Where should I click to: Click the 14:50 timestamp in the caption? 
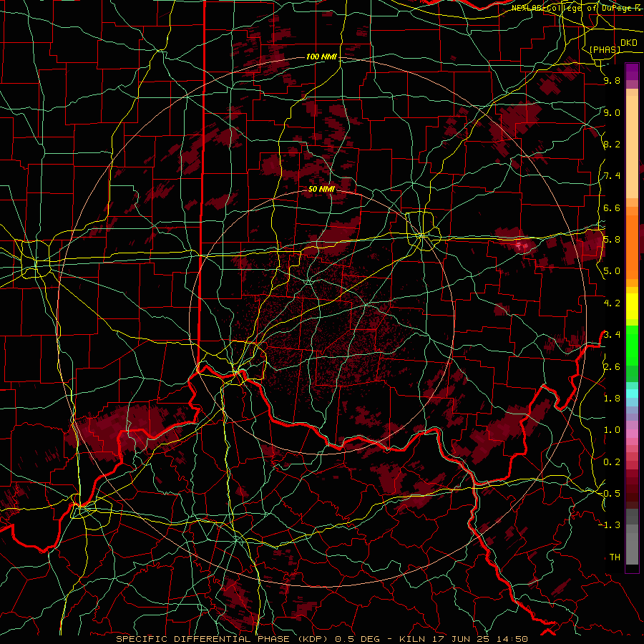(x=511, y=639)
